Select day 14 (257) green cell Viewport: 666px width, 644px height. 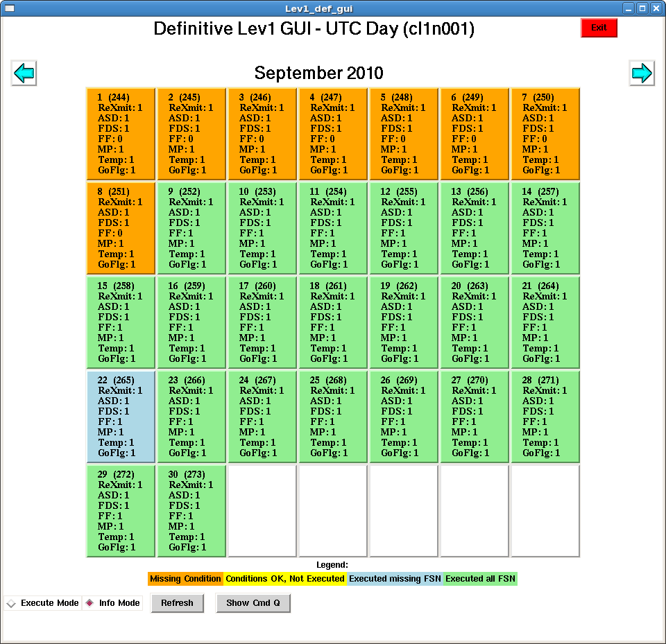545,228
